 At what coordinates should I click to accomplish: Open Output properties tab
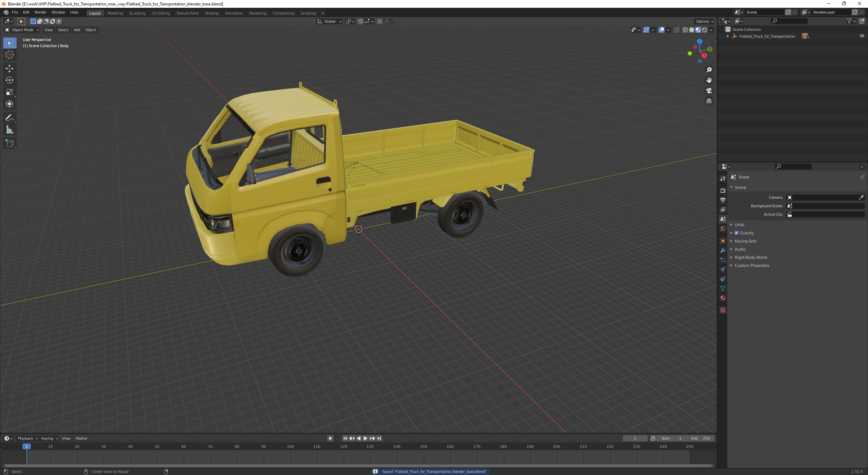[x=723, y=200]
